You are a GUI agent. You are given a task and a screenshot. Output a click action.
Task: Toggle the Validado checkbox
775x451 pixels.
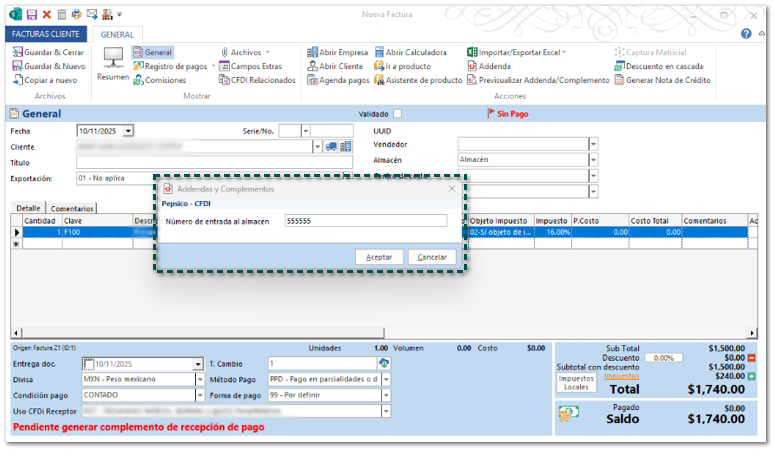click(398, 114)
